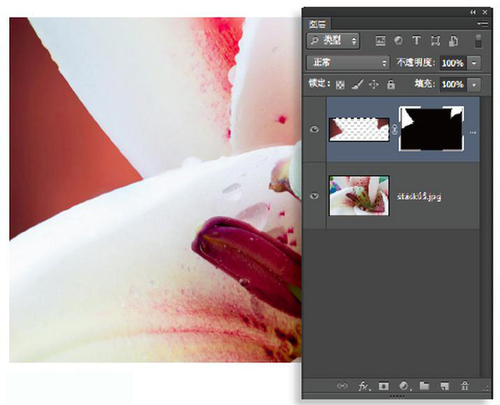Lock image pixels brush icon

(x=358, y=84)
